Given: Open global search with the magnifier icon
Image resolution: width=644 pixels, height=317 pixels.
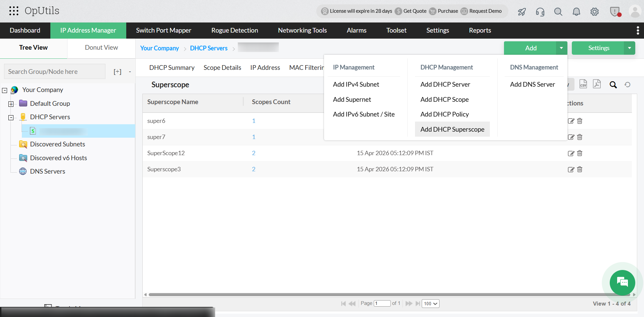Looking at the screenshot, I should [558, 11].
